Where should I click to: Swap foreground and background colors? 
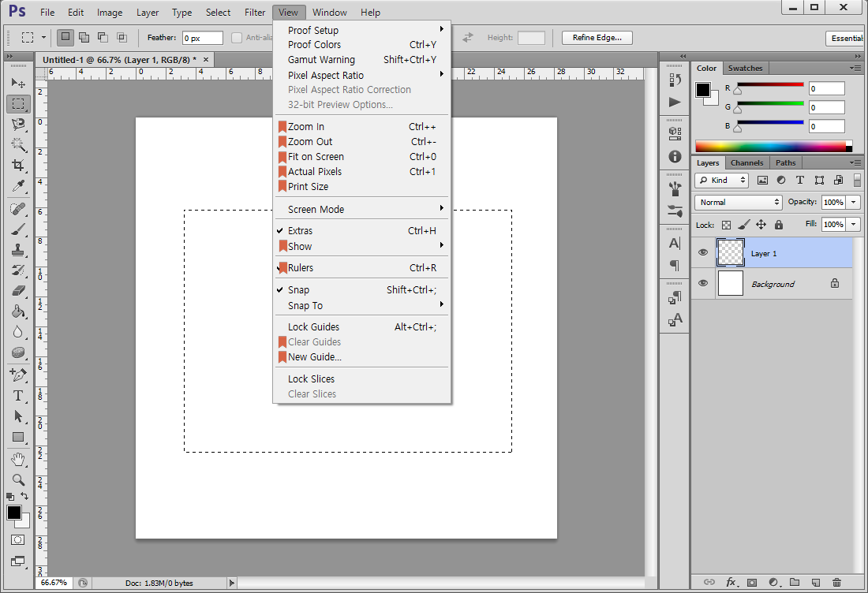[24, 496]
